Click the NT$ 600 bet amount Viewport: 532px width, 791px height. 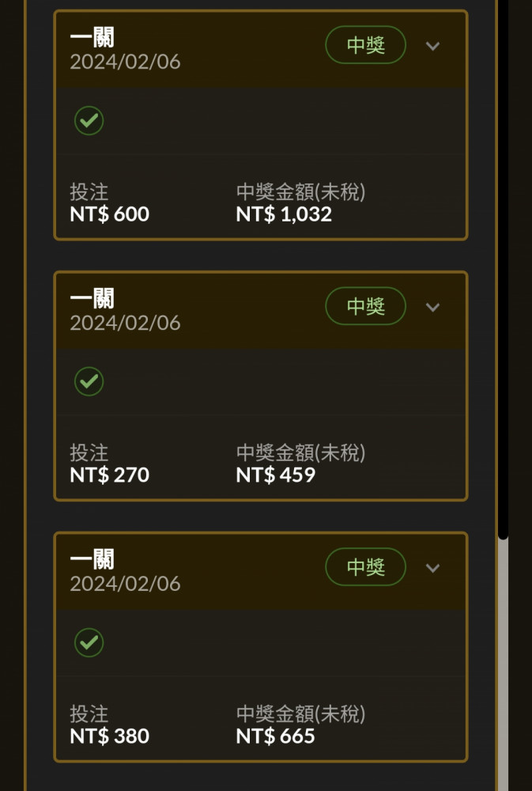coord(109,214)
